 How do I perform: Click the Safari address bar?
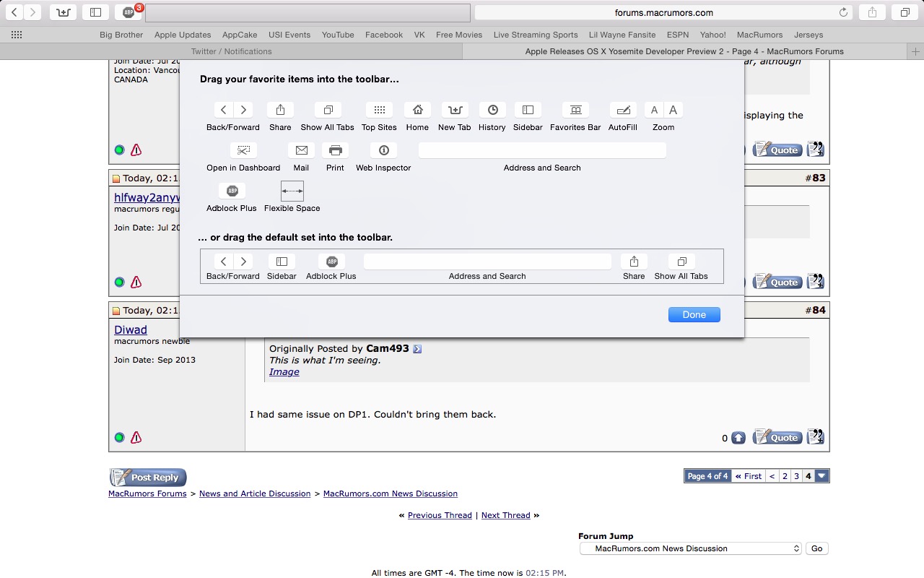click(663, 12)
